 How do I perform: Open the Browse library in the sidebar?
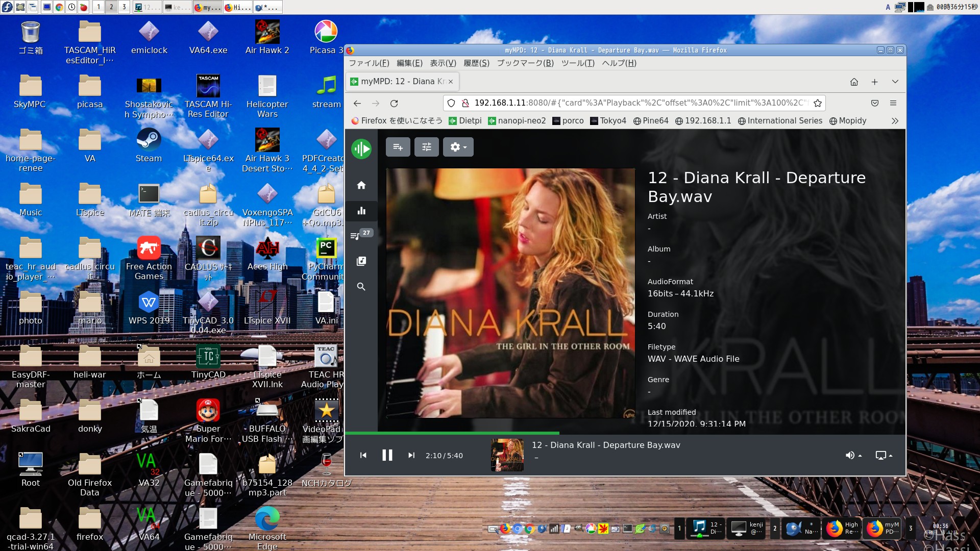361,261
